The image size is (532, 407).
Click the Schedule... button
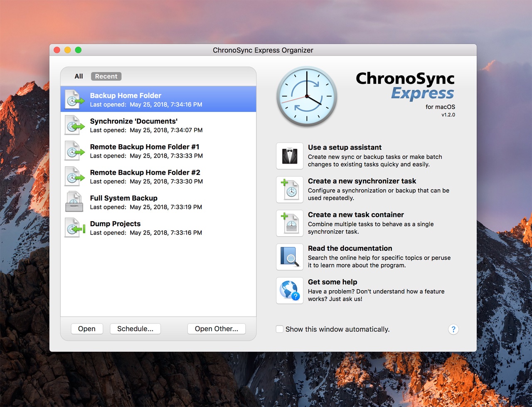click(135, 329)
